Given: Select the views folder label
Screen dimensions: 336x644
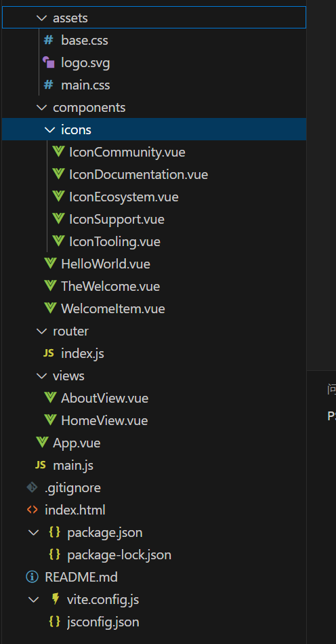Looking at the screenshot, I should [x=68, y=376].
